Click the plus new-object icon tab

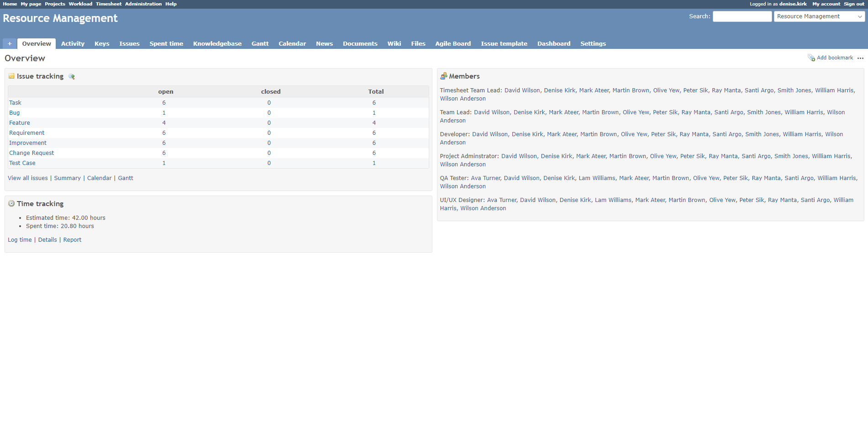(x=10, y=44)
